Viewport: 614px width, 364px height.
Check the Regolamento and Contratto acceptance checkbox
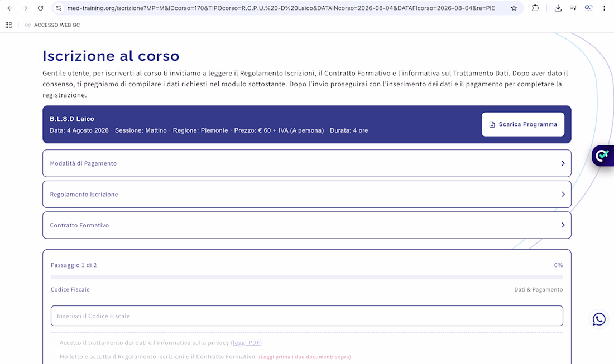coord(54,355)
